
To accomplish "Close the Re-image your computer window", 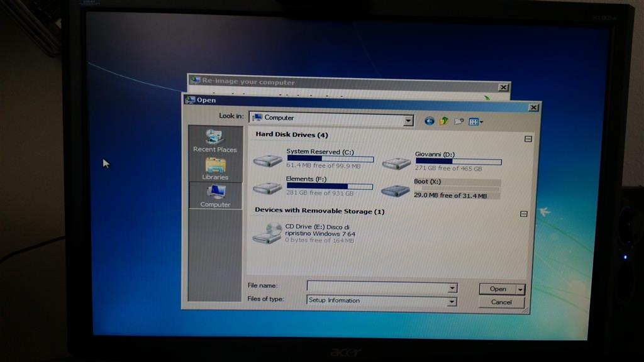I will (504, 87).
